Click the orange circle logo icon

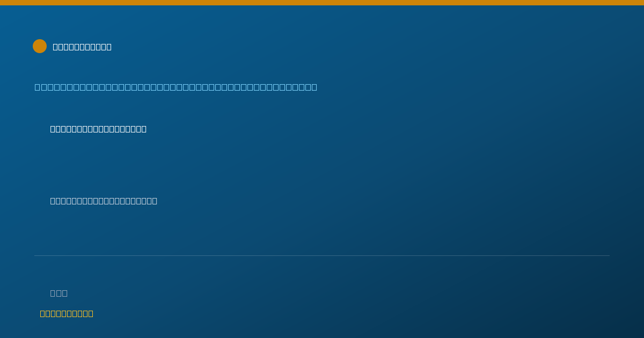pos(40,46)
